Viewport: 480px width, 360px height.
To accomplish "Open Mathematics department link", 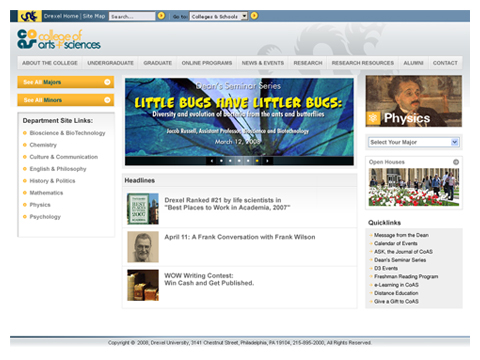I will [x=46, y=193].
